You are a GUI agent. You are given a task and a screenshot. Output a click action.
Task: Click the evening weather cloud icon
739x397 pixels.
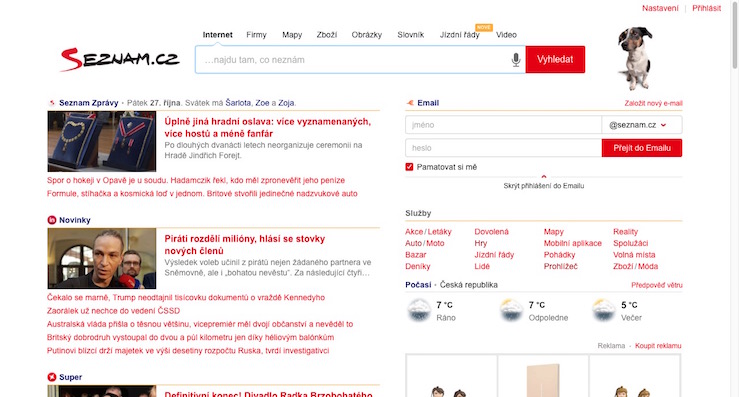[x=604, y=311]
